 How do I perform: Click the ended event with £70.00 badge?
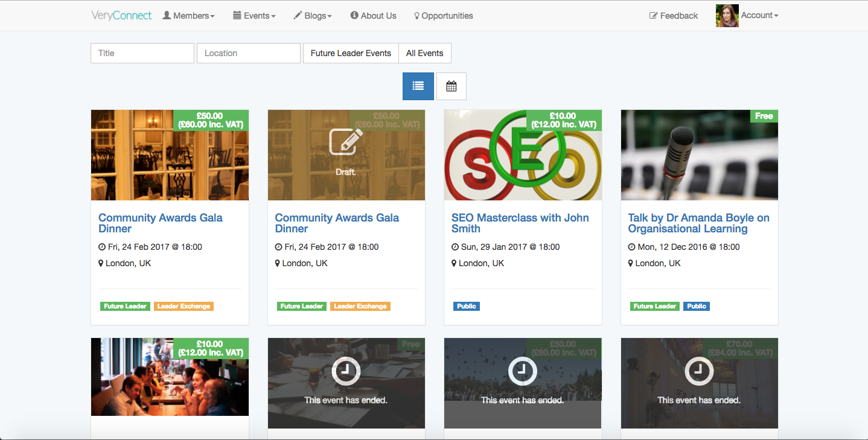click(700, 383)
